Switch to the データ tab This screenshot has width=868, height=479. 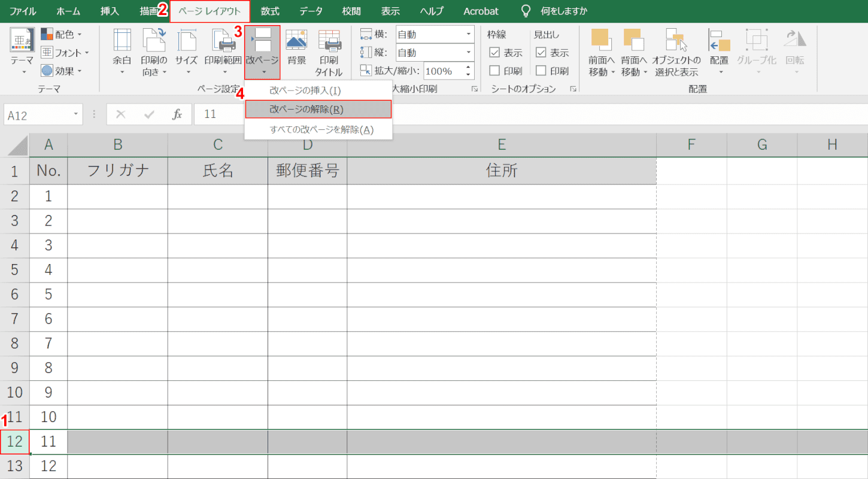tap(311, 11)
